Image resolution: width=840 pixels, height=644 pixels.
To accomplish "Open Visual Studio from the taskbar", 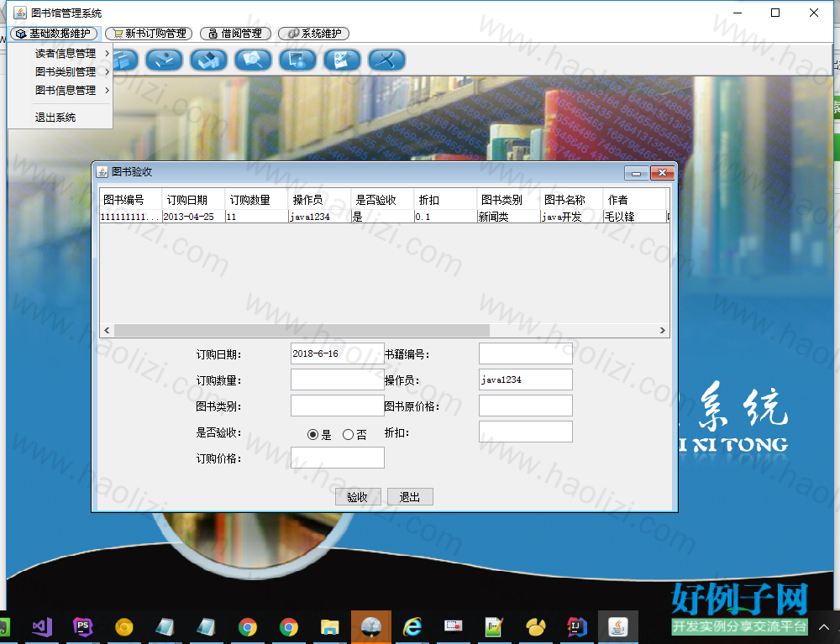I will click(x=42, y=626).
